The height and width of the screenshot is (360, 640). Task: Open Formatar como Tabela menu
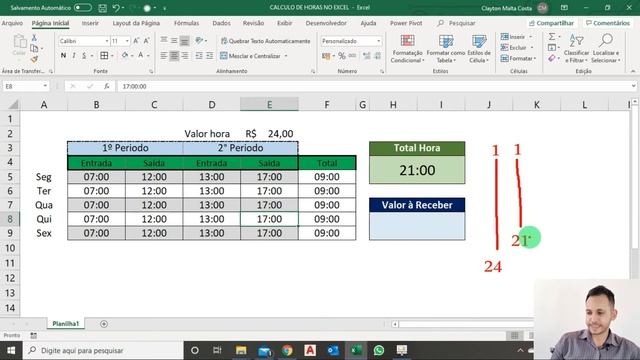click(446, 49)
